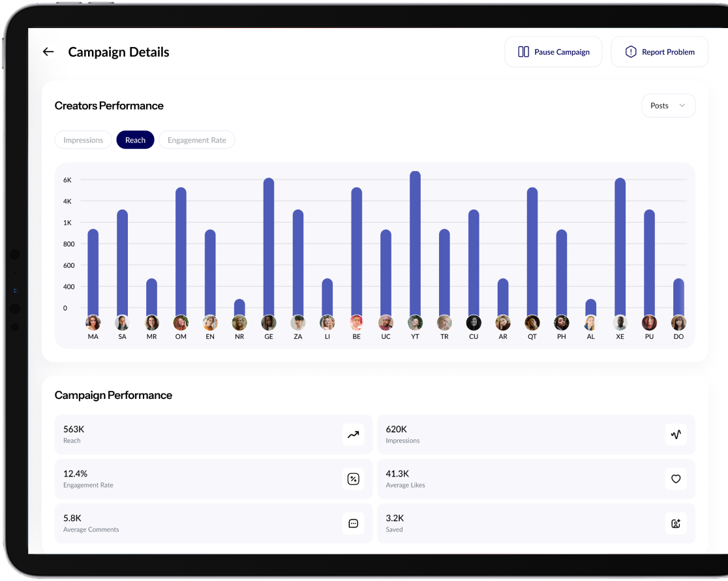Image resolution: width=728 pixels, height=581 pixels.
Task: Click the Engagement Rate percent icon
Action: tap(353, 479)
